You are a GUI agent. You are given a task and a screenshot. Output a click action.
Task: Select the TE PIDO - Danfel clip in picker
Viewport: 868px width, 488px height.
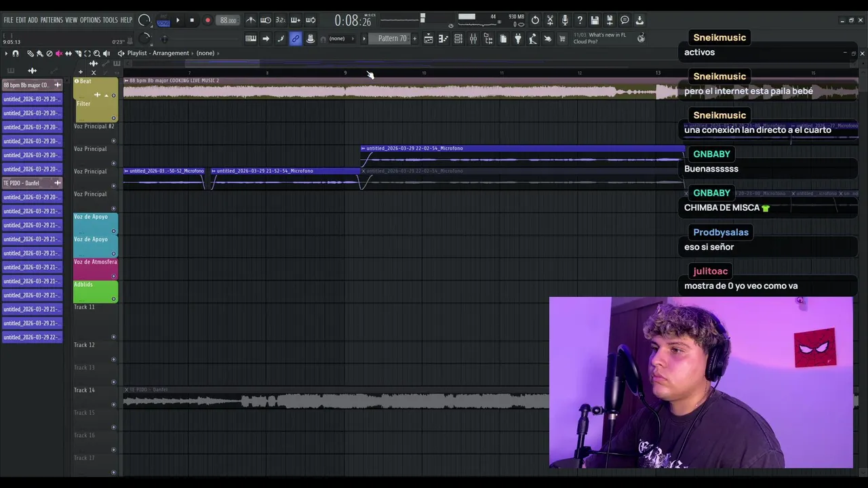click(32, 183)
